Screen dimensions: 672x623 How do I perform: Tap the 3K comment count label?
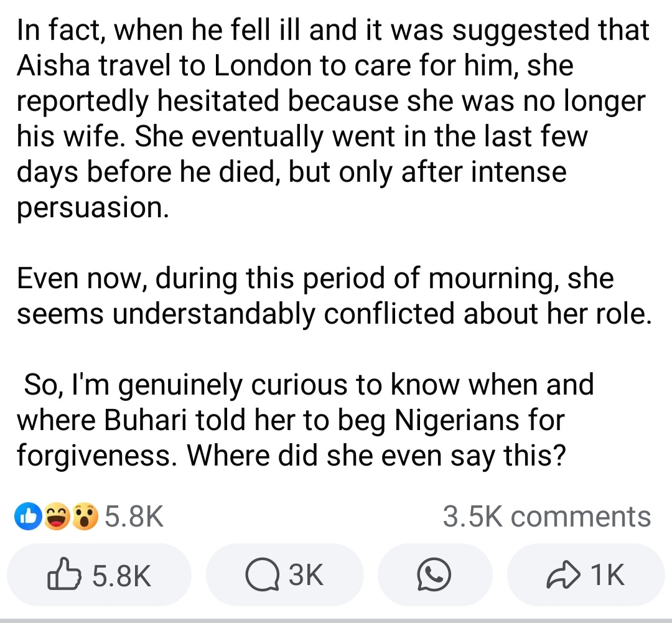pos(306,575)
